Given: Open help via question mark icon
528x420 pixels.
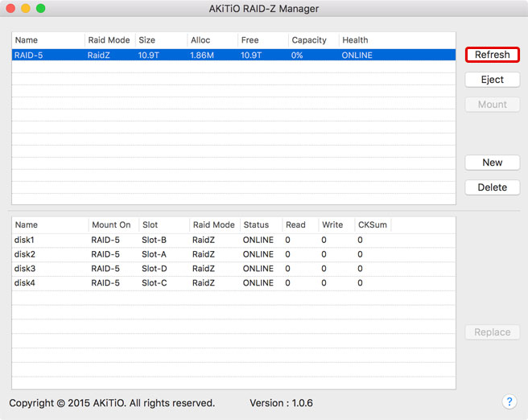Looking at the screenshot, I should [509, 401].
